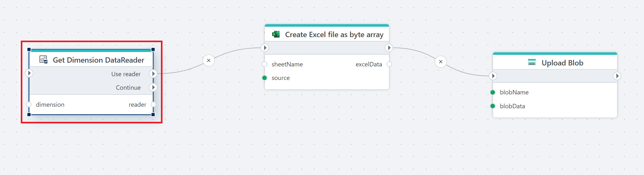Click the Upload Blob output flow arrow
The image size is (644, 175).
[617, 76]
